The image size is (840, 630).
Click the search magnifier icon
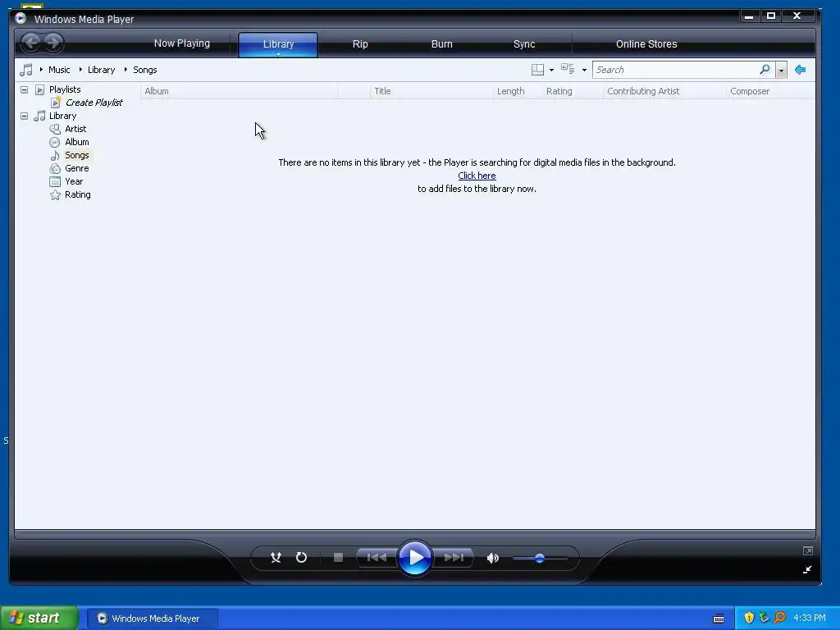(x=765, y=69)
